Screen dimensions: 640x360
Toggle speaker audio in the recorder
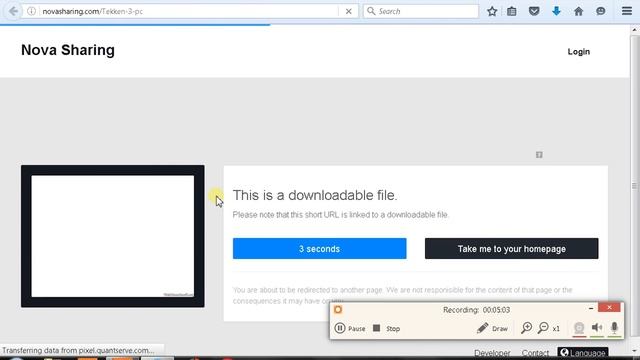tap(597, 327)
